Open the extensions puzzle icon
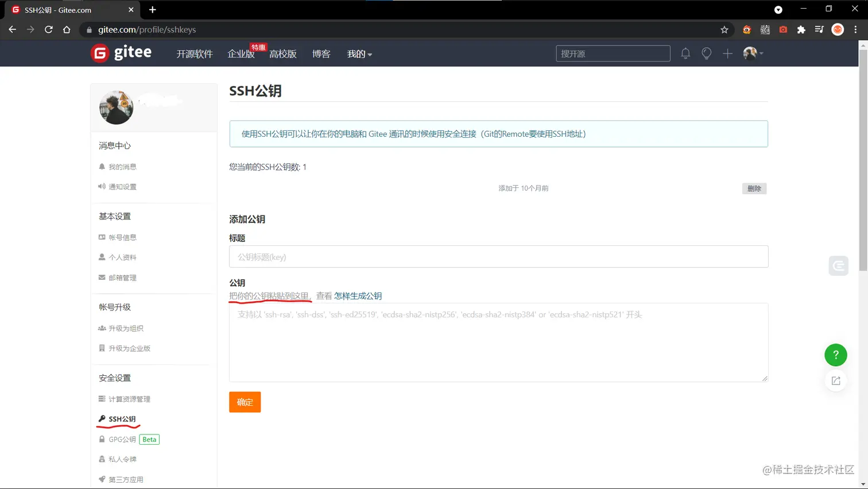Image resolution: width=868 pixels, height=489 pixels. 801,29
